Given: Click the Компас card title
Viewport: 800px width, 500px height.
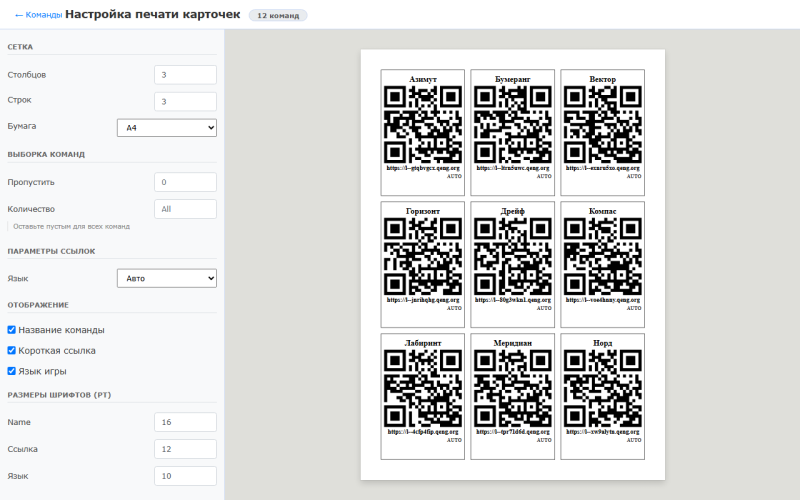Looking at the screenshot, I should (603, 211).
